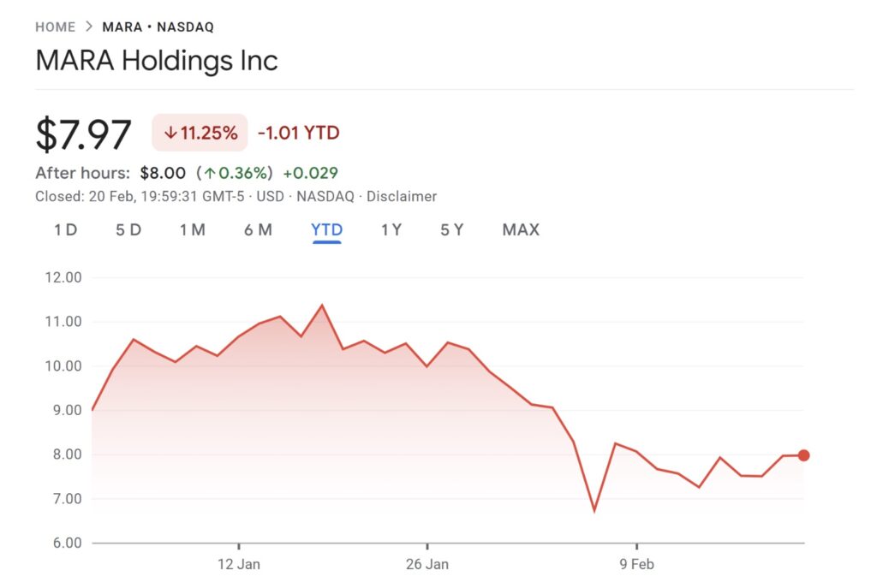Open the Disclaimer link
877x588 pixels.
point(403,196)
